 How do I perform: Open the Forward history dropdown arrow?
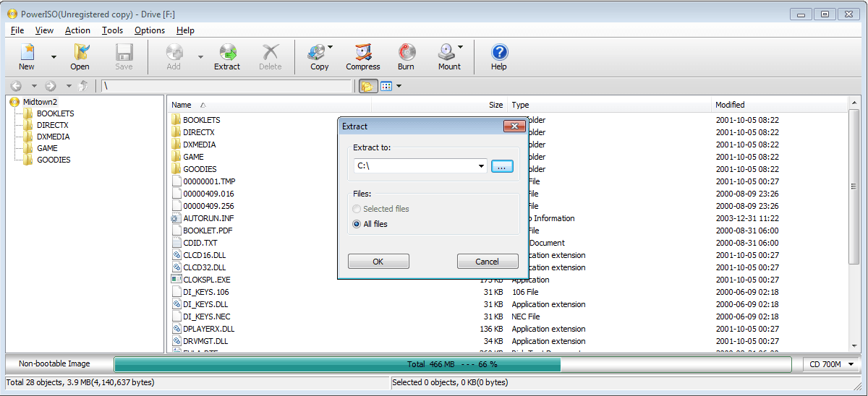pos(67,86)
